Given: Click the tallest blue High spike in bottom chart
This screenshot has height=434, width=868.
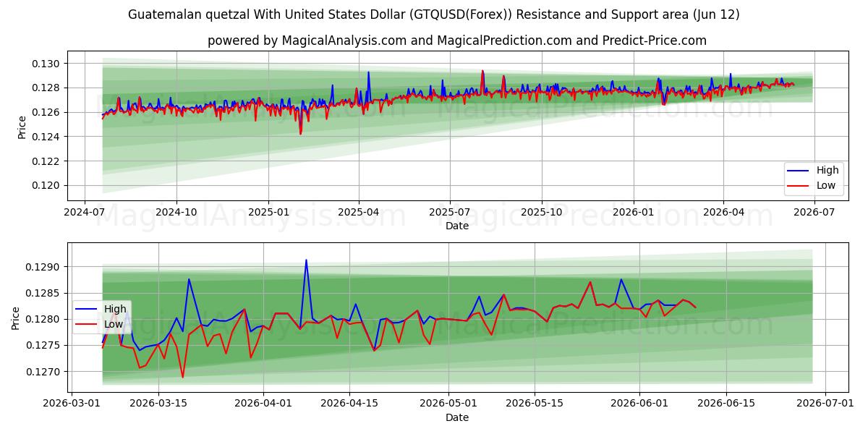Looking at the screenshot, I should point(306,260).
